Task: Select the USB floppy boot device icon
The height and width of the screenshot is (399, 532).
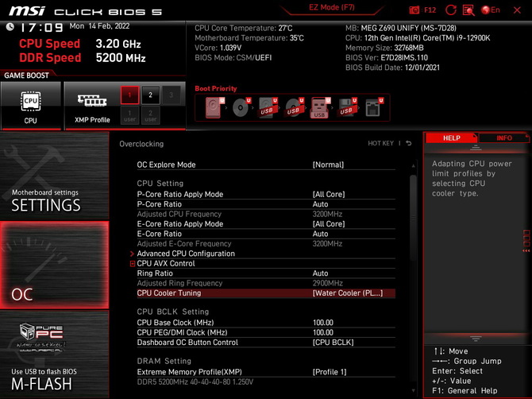Action: pos(347,107)
